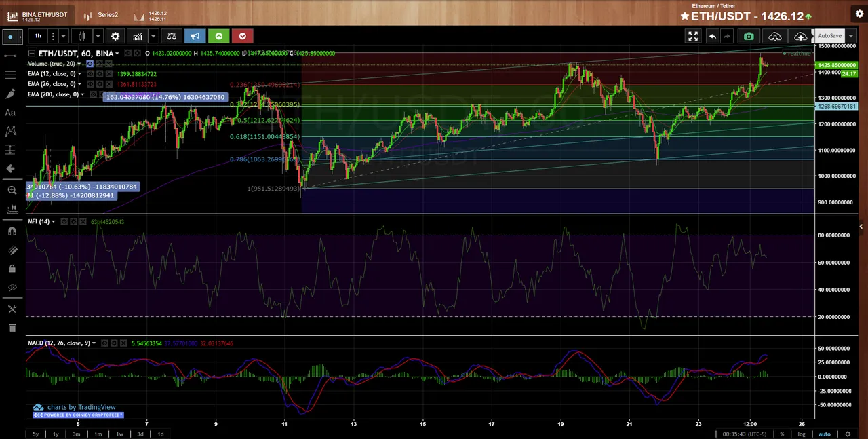Viewport: 868px width, 439px height.
Task: Click the blue megaphone alert button
Action: click(195, 36)
